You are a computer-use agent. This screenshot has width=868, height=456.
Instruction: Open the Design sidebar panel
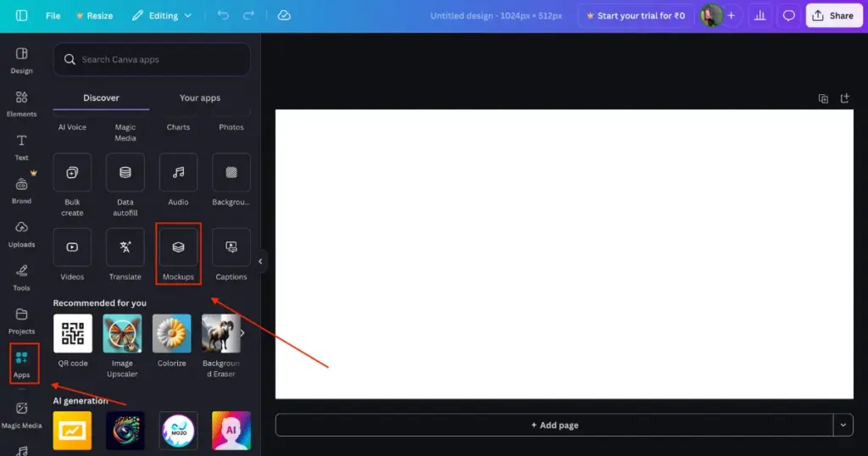point(21,60)
